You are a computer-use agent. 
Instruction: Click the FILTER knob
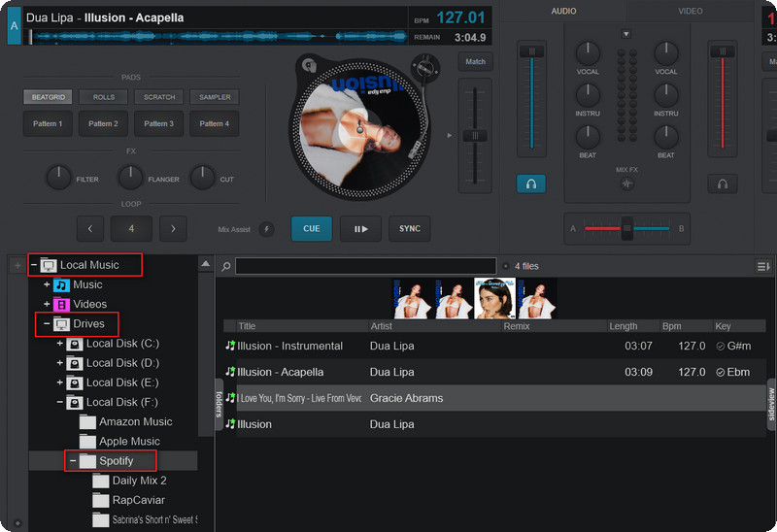click(58, 178)
